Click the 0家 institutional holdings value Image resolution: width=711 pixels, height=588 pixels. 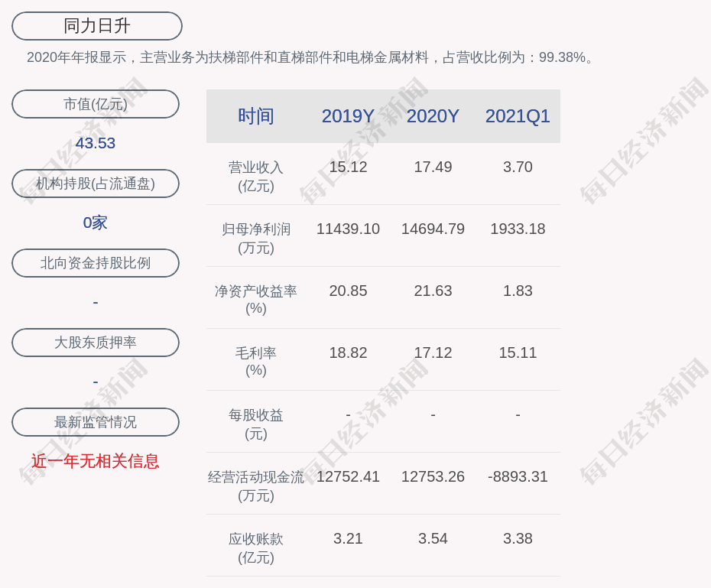pyautogui.click(x=96, y=223)
